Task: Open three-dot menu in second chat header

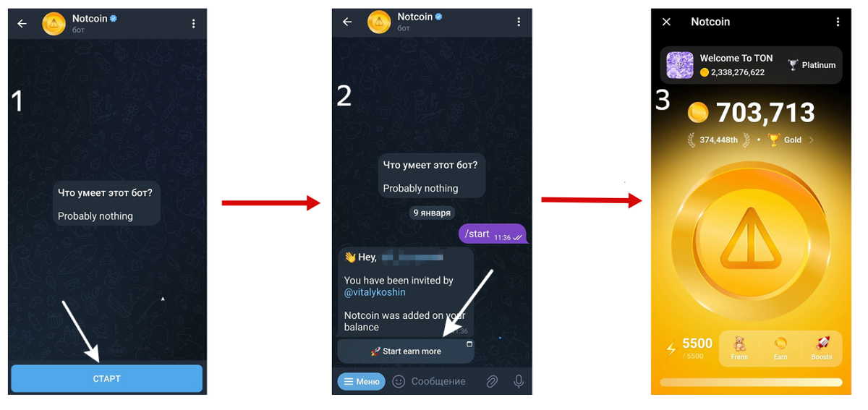Action: tap(519, 22)
